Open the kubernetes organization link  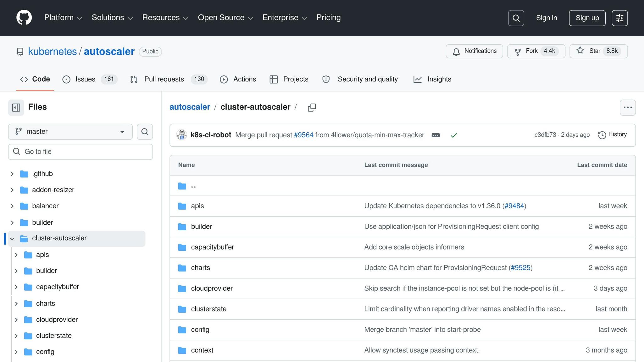[53, 52]
